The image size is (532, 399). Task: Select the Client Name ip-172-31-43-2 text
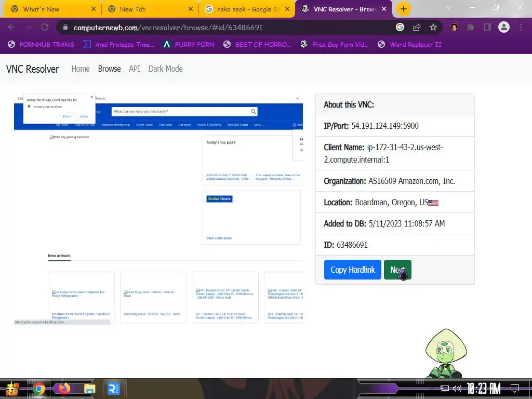[383, 153]
